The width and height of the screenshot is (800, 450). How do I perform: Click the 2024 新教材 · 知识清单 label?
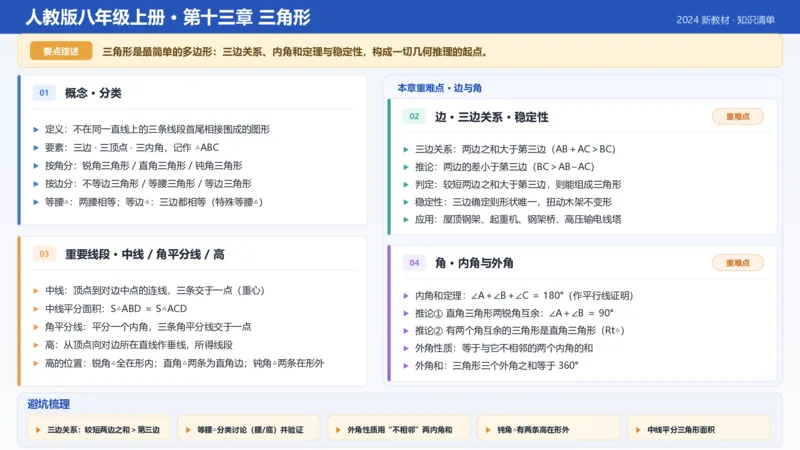coord(726,20)
